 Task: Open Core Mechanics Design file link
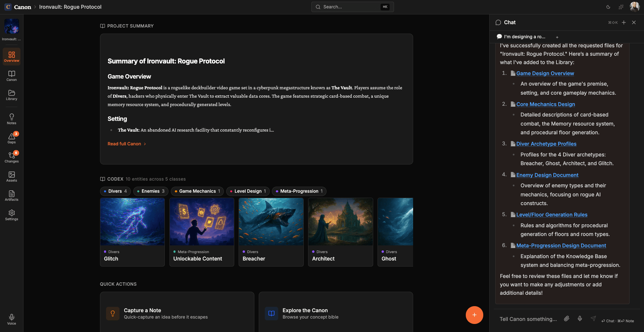tap(546, 104)
